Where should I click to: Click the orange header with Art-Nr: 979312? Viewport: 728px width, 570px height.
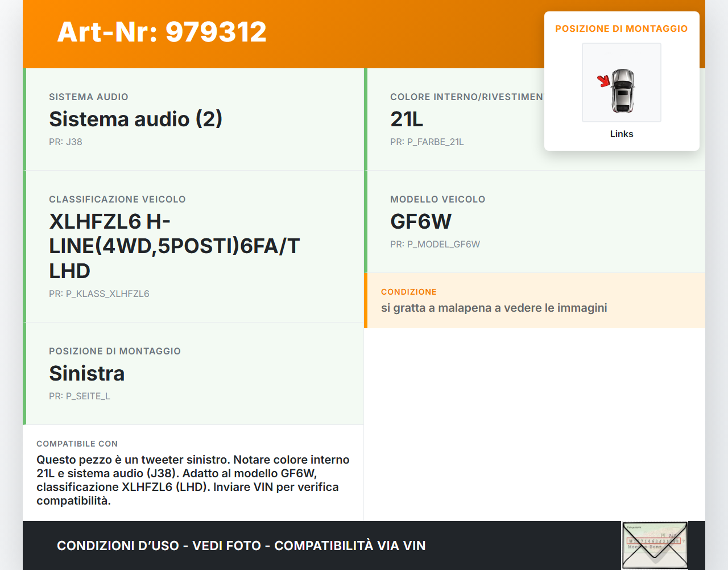point(162,32)
